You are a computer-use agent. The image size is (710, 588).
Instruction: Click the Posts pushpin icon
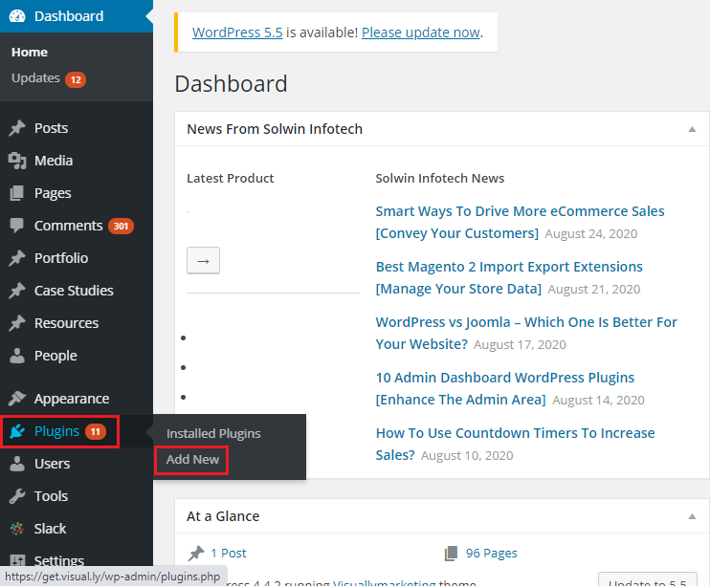pyautogui.click(x=17, y=128)
